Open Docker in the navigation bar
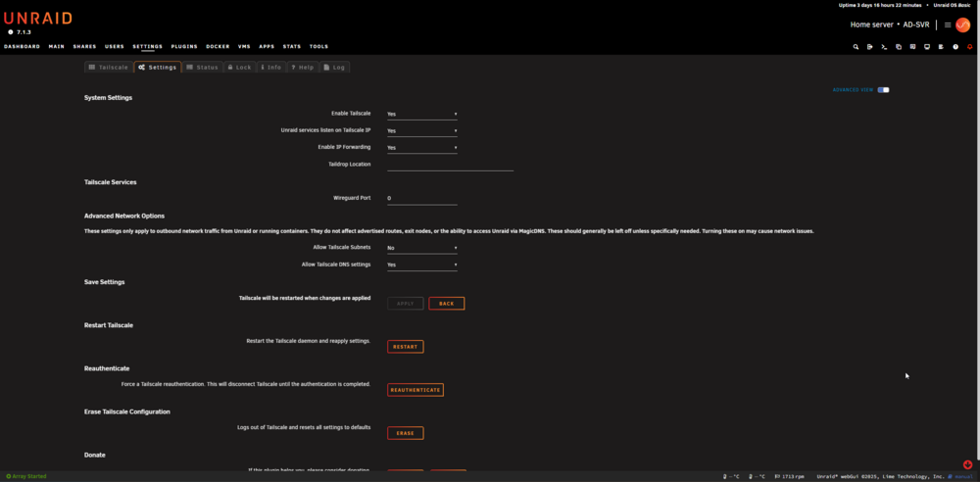 click(219, 47)
